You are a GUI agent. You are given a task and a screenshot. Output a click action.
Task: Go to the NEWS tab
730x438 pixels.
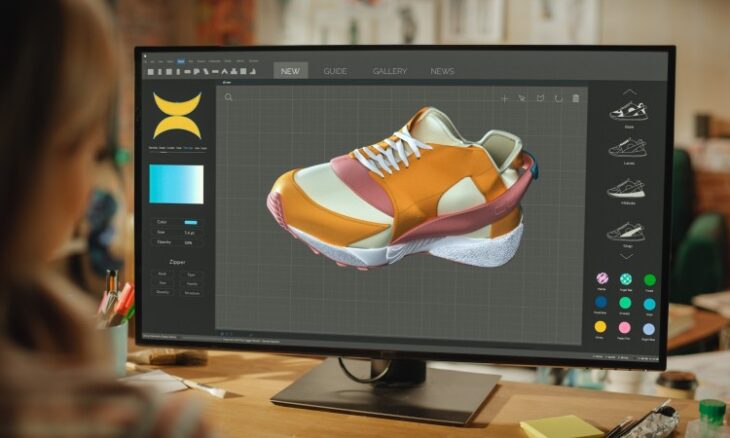pos(442,71)
